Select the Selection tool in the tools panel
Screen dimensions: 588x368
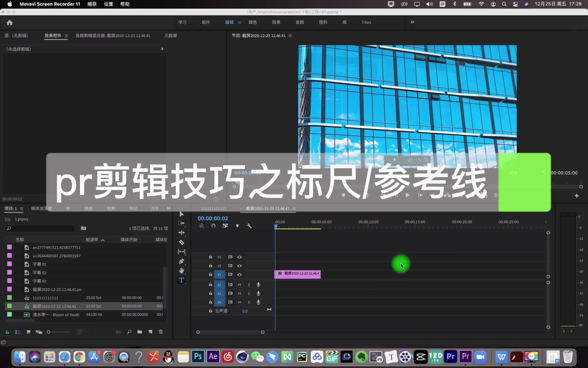click(181, 214)
